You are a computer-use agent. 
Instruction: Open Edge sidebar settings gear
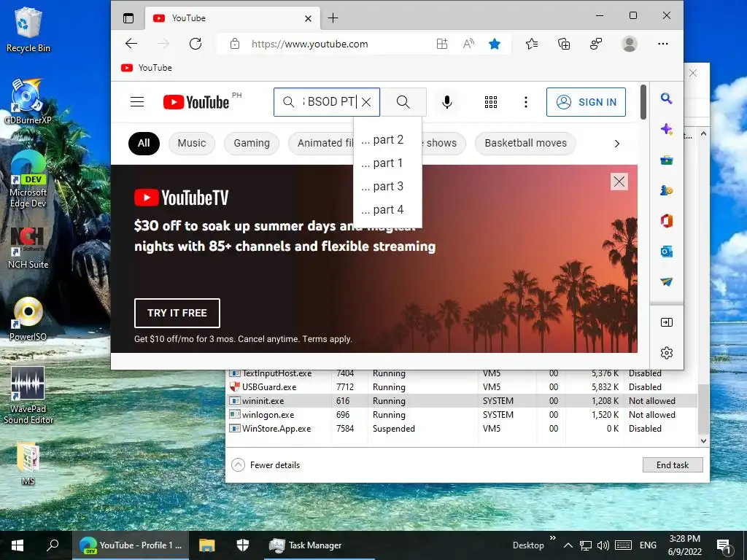667,353
